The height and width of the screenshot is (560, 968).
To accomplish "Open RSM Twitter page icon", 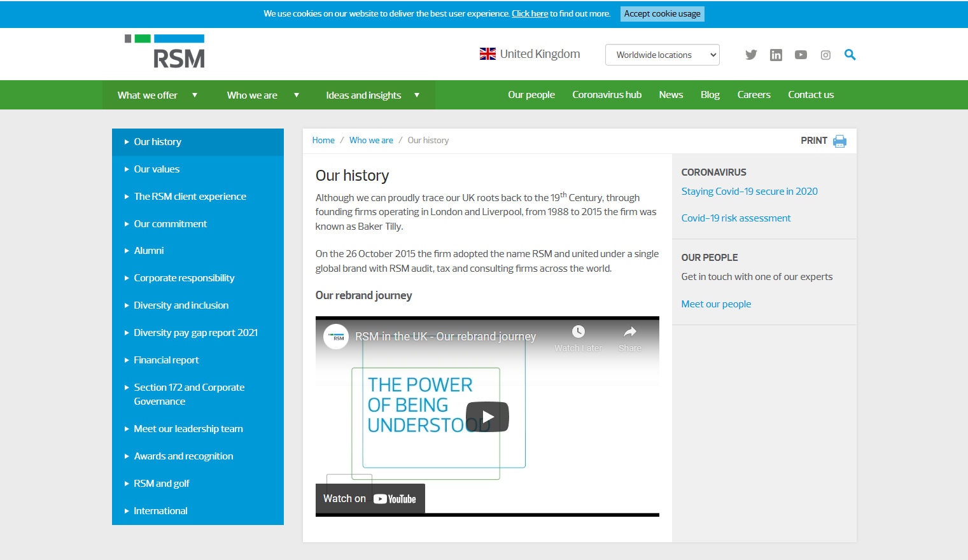I will [751, 55].
